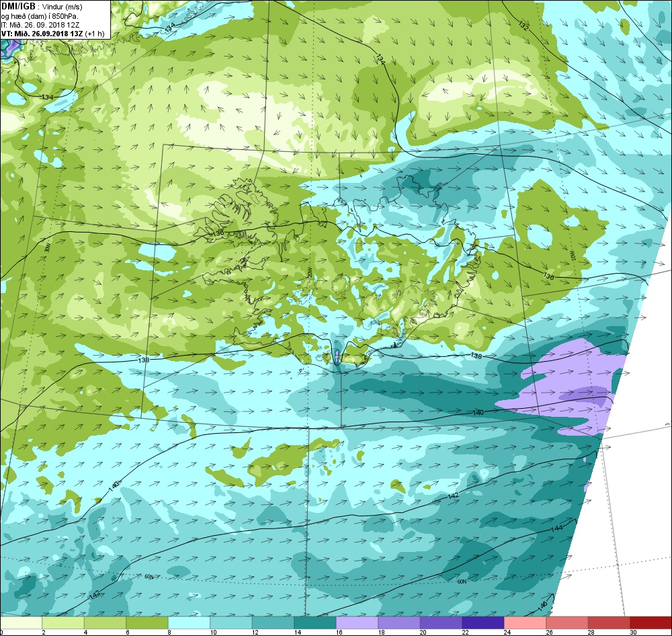This screenshot has height=636, width=672.
Task: Pick the 4–6 m/s green legend swatch
Action: 106,623
